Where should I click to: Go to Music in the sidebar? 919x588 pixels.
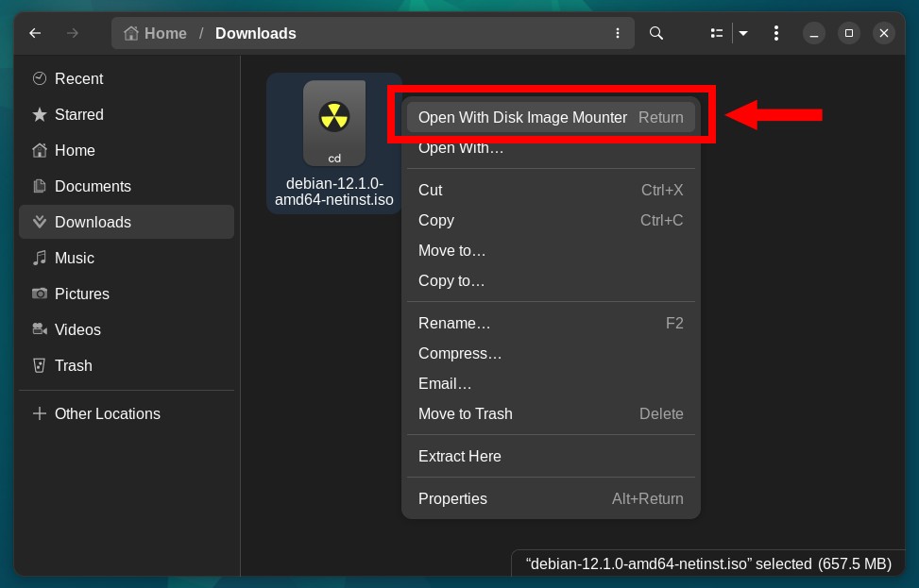127,258
